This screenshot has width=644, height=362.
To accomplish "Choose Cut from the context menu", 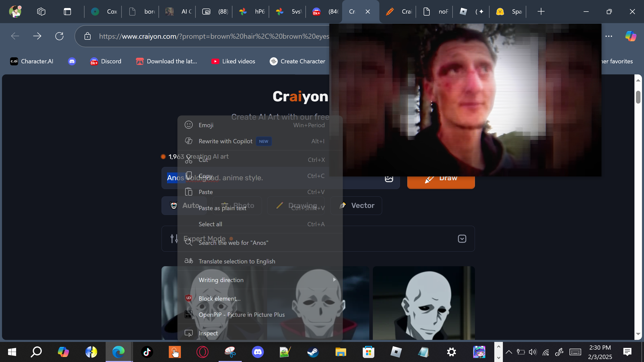I will (x=260, y=160).
